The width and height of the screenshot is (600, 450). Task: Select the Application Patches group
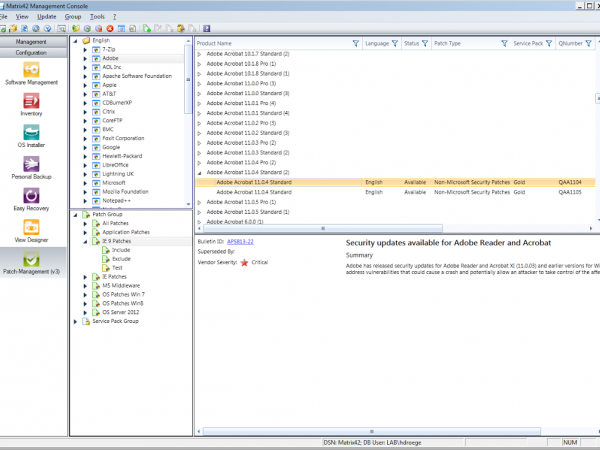coord(126,232)
